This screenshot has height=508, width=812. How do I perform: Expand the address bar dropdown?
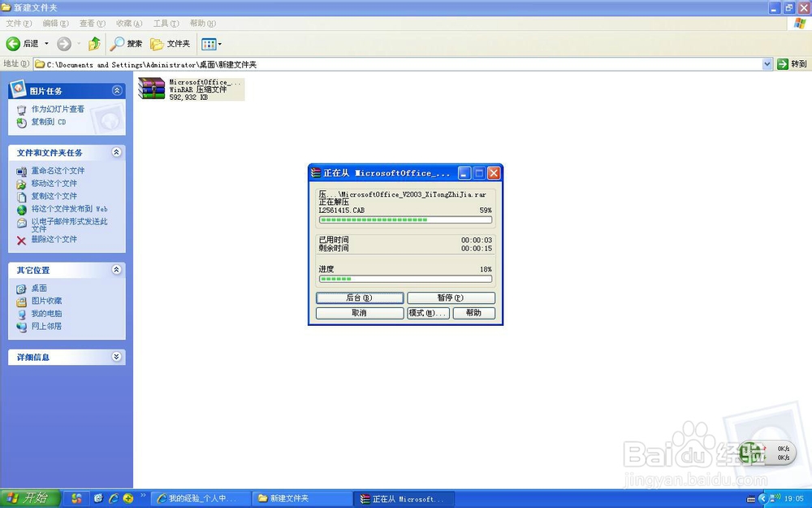click(767, 63)
